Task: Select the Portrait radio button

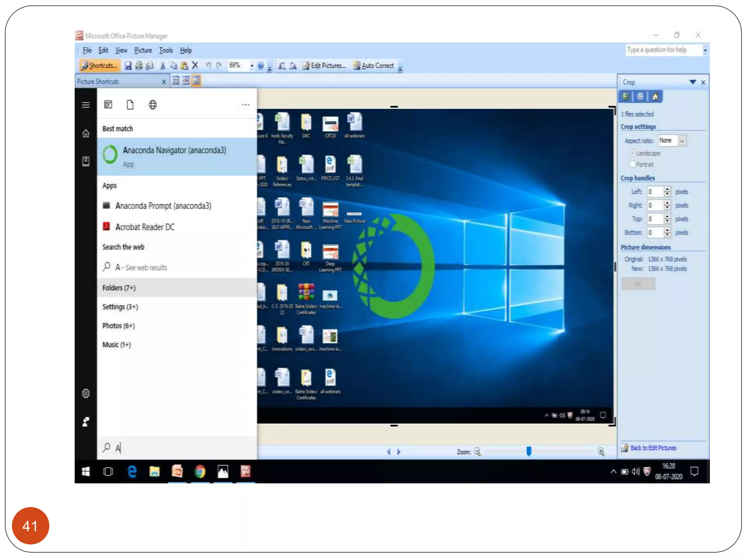Action: 633,164
